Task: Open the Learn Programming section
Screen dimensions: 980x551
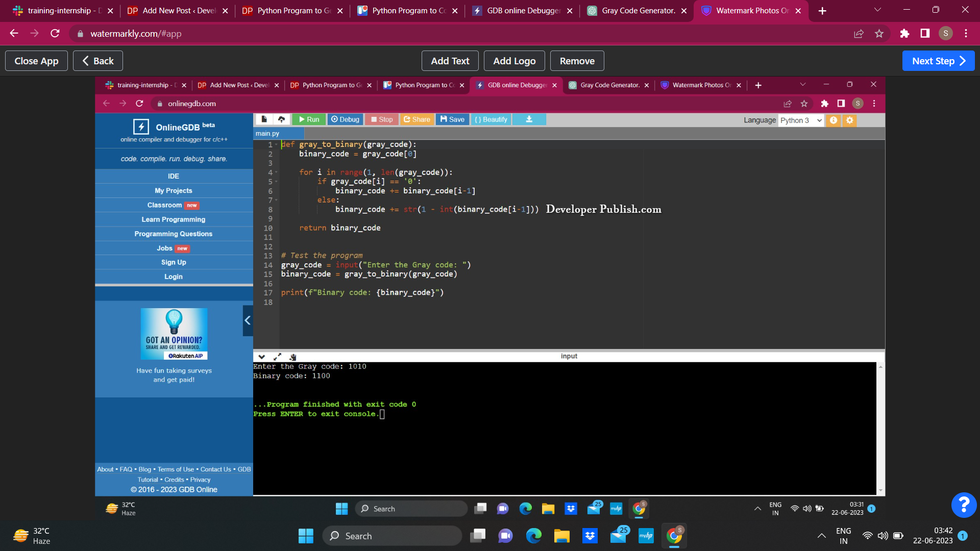Action: tap(173, 219)
